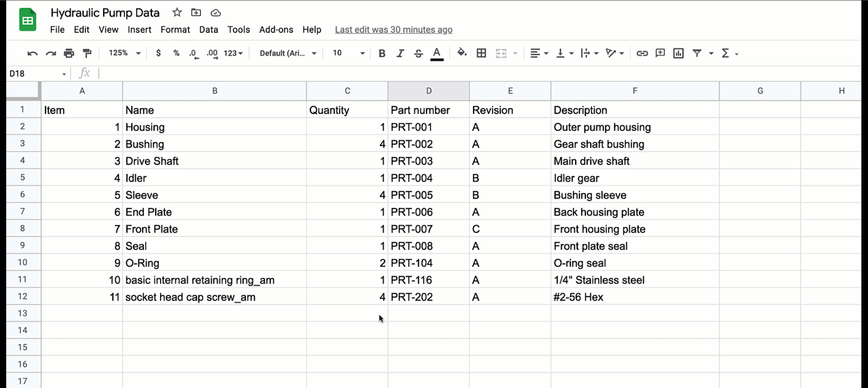The height and width of the screenshot is (388, 868).
Task: Open the Fill color picker
Action: click(x=462, y=53)
